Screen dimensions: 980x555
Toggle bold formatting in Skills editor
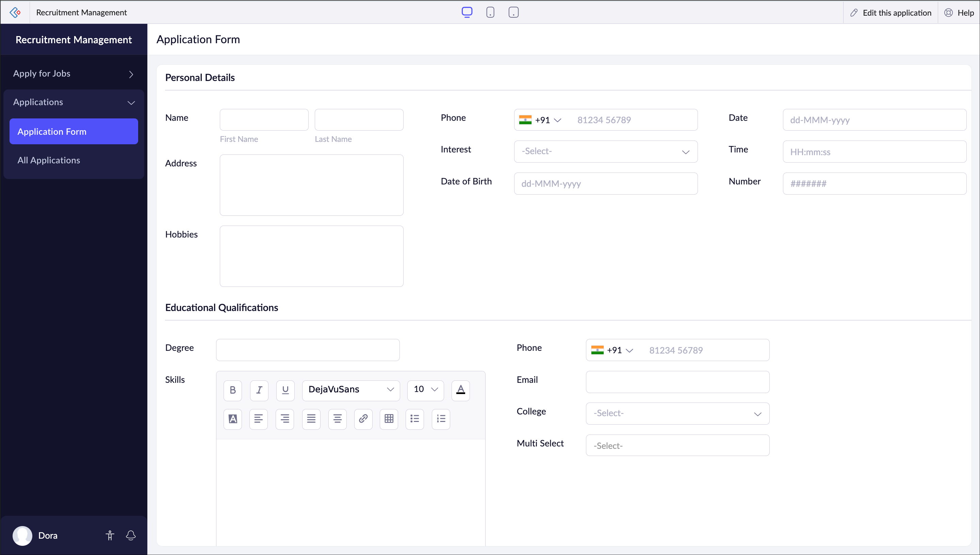point(232,390)
